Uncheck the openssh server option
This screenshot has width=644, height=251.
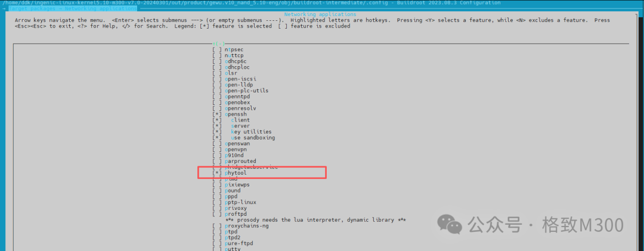click(217, 126)
